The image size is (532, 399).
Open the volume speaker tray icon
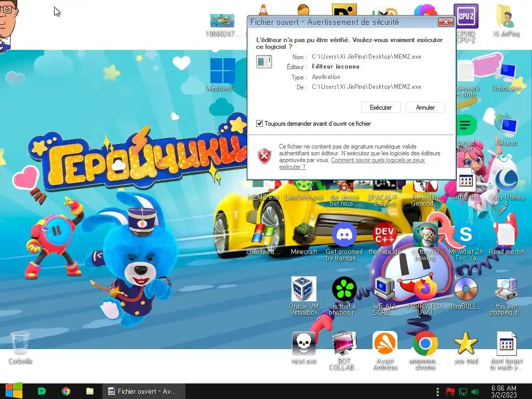click(475, 392)
